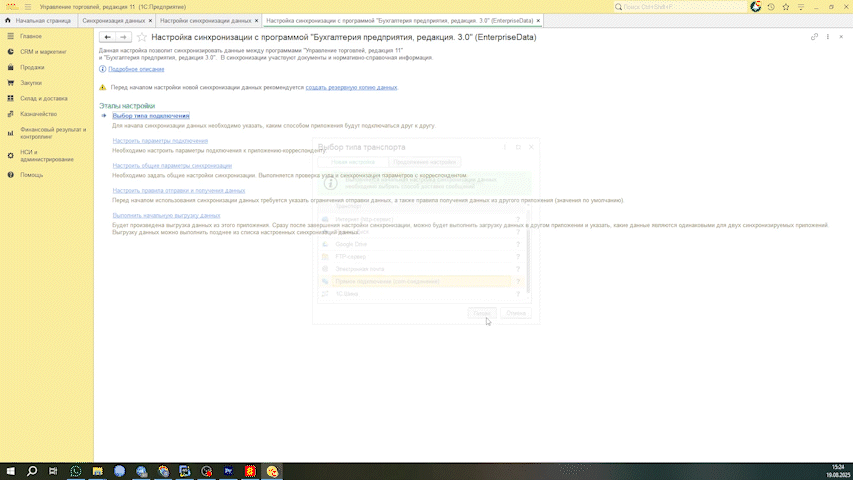Open WhatsApp from the taskbar
Image resolution: width=854 pixels, height=480 pixels.
[x=76, y=471]
